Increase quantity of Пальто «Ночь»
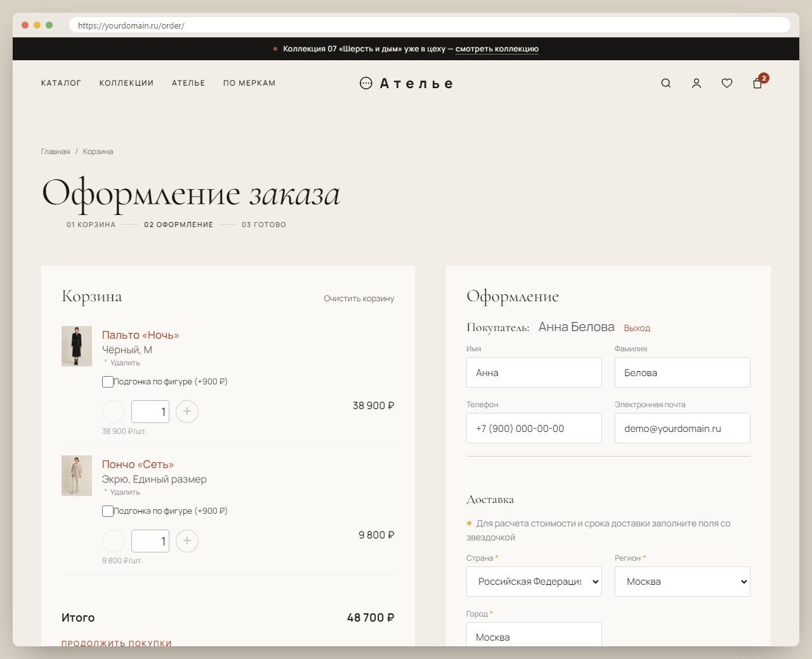The height and width of the screenshot is (659, 812). 187,412
